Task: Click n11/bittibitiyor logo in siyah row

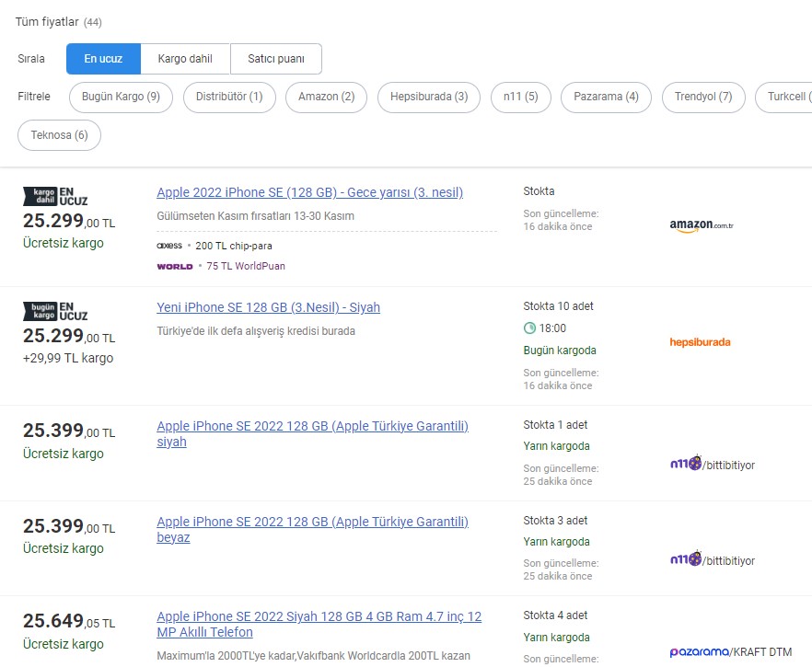Action: point(712,463)
